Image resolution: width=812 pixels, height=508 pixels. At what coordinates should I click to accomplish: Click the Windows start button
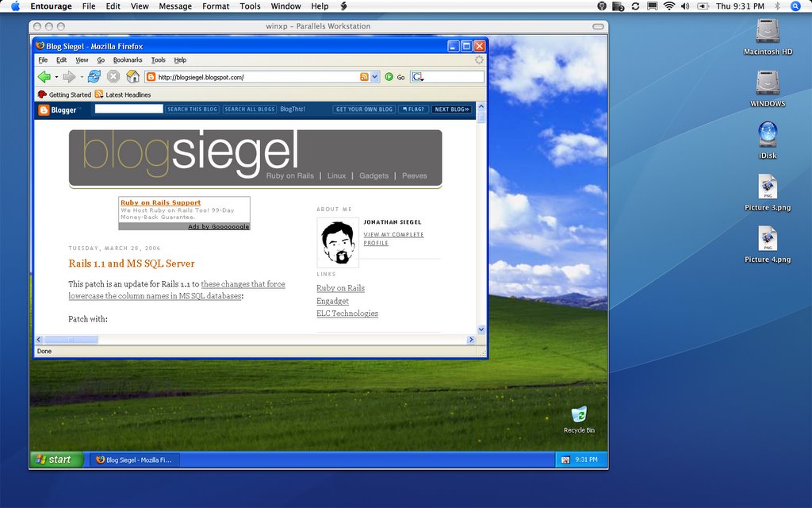tap(56, 460)
